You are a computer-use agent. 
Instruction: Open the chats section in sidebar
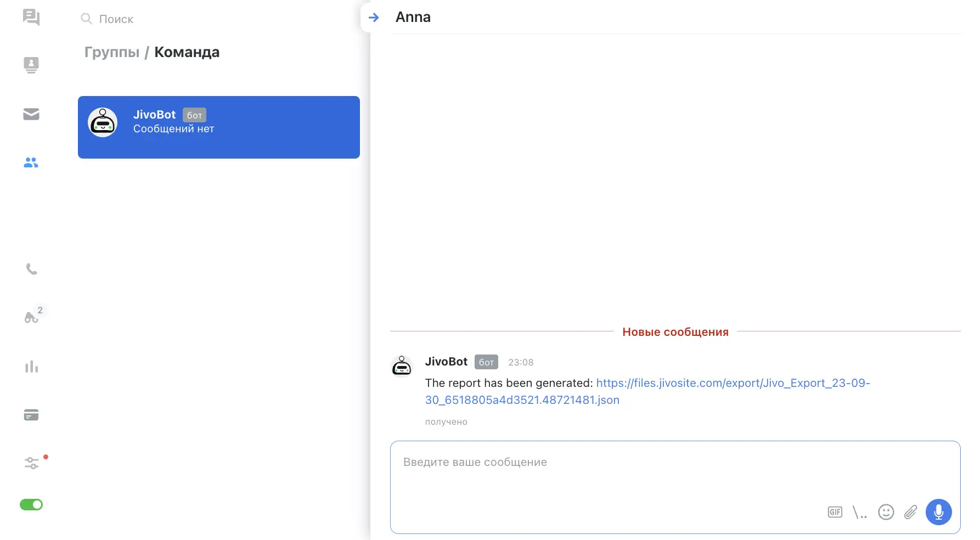point(31,17)
